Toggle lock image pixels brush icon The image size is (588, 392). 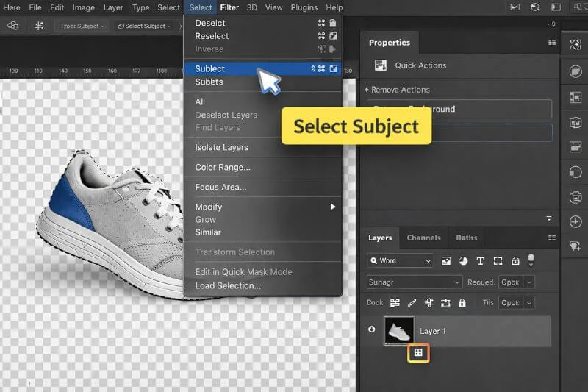click(412, 303)
